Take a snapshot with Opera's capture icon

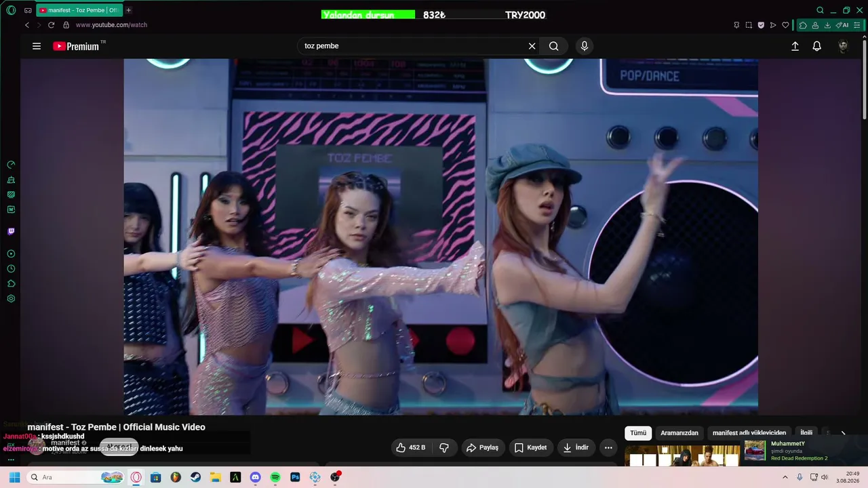click(749, 25)
